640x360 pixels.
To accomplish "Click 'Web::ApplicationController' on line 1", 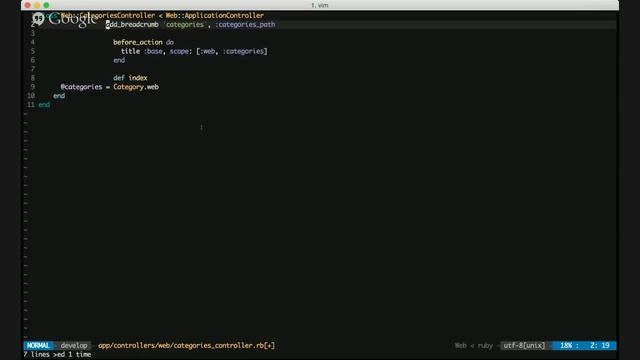I will [x=215, y=16].
